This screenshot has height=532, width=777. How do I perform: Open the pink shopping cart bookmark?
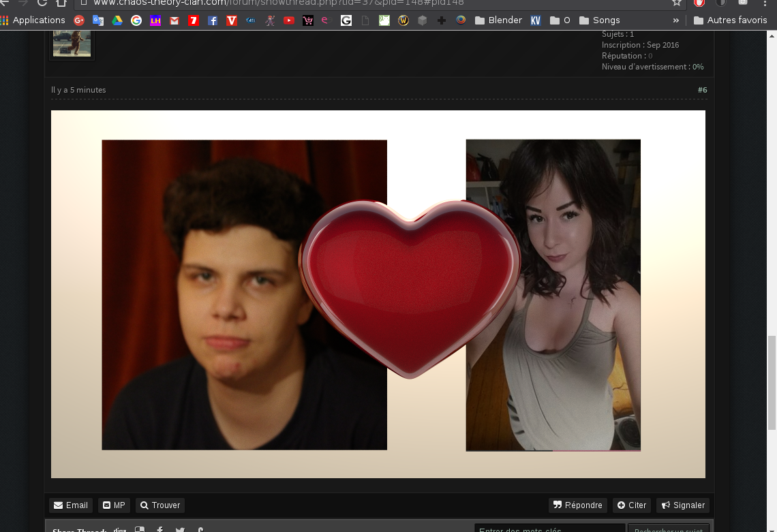pyautogui.click(x=307, y=20)
